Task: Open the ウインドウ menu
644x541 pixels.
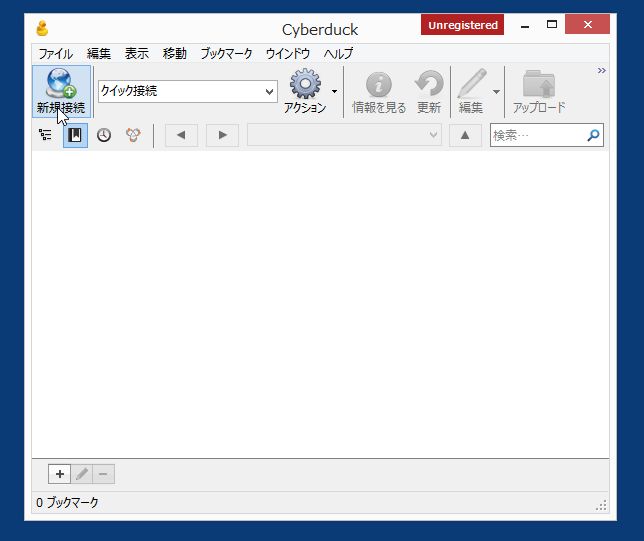Action: (x=288, y=53)
